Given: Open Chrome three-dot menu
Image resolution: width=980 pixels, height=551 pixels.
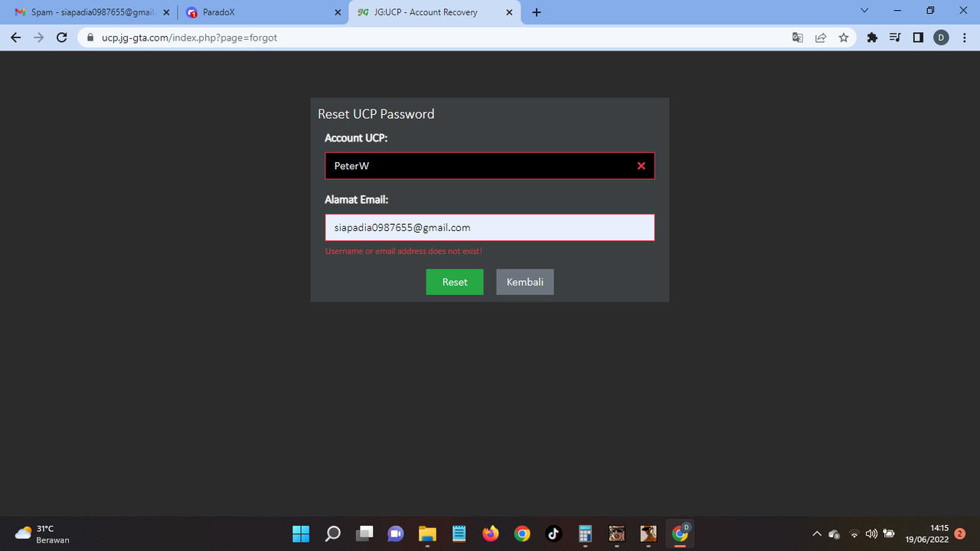Looking at the screenshot, I should click(964, 37).
